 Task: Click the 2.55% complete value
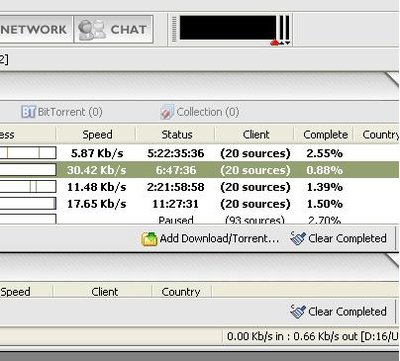324,153
